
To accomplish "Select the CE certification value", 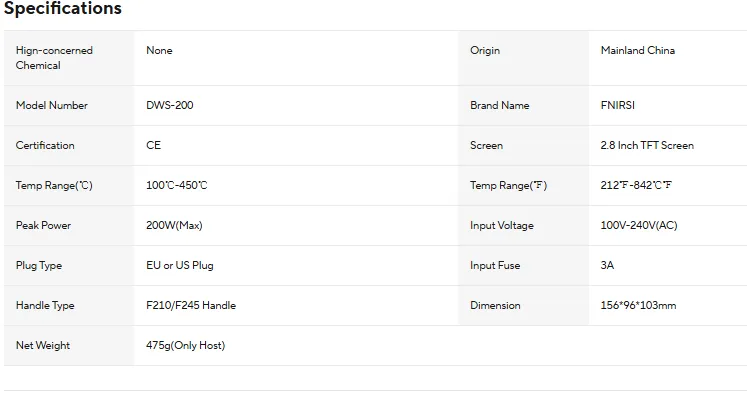I will (153, 145).
